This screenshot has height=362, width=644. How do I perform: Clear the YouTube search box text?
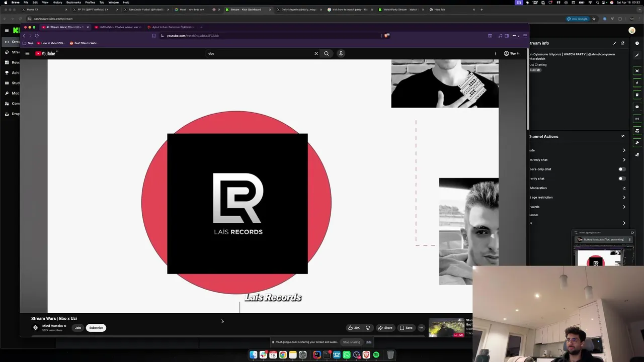tap(316, 53)
